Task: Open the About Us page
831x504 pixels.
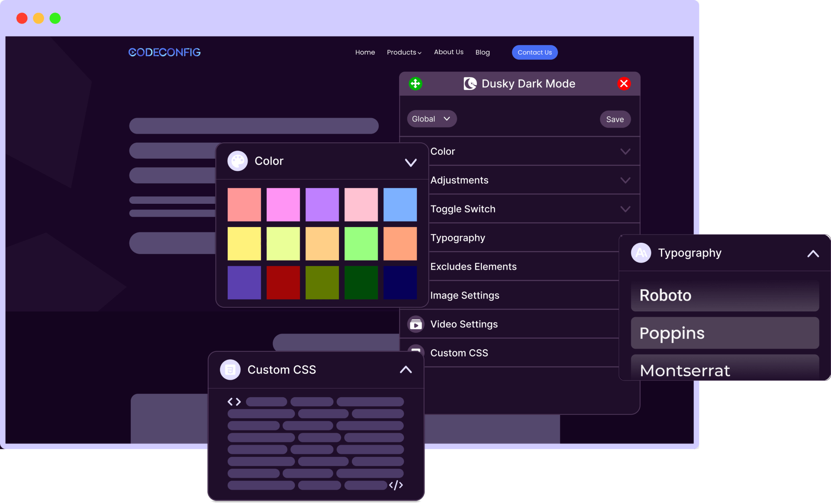Action: [x=449, y=52]
